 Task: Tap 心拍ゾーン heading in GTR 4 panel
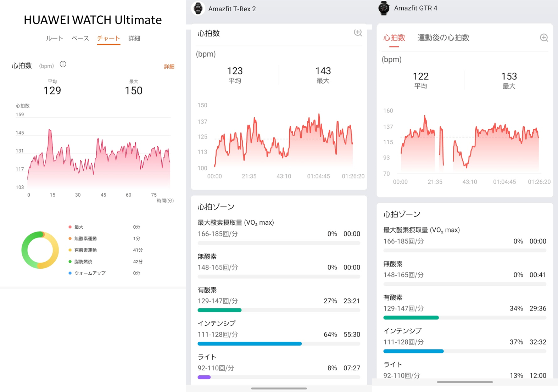[402, 214]
